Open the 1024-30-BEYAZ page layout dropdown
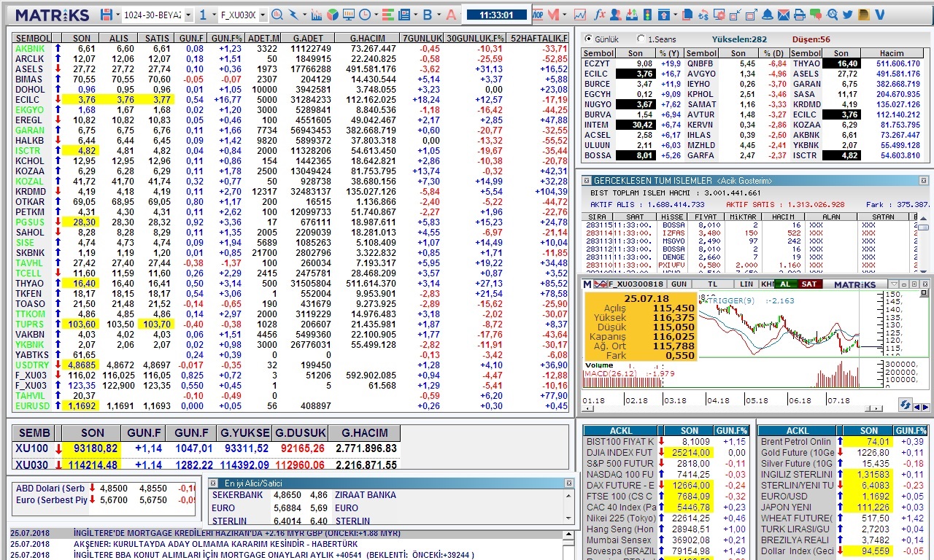Image resolution: width=934 pixels, height=560 pixels. coord(188,15)
